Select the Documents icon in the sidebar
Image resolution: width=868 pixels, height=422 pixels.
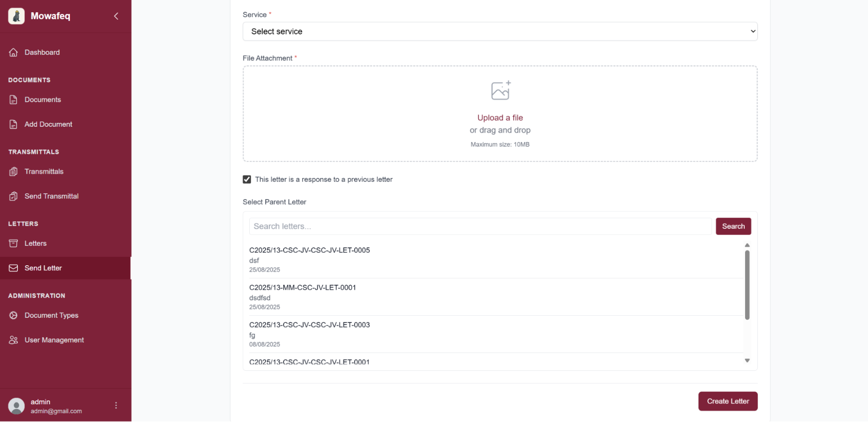click(13, 99)
